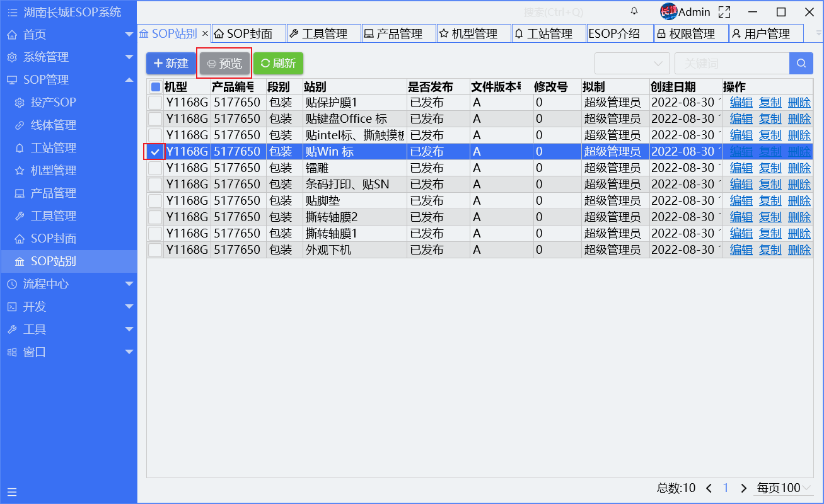Open the filter dropdown beside keyword field

click(632, 63)
